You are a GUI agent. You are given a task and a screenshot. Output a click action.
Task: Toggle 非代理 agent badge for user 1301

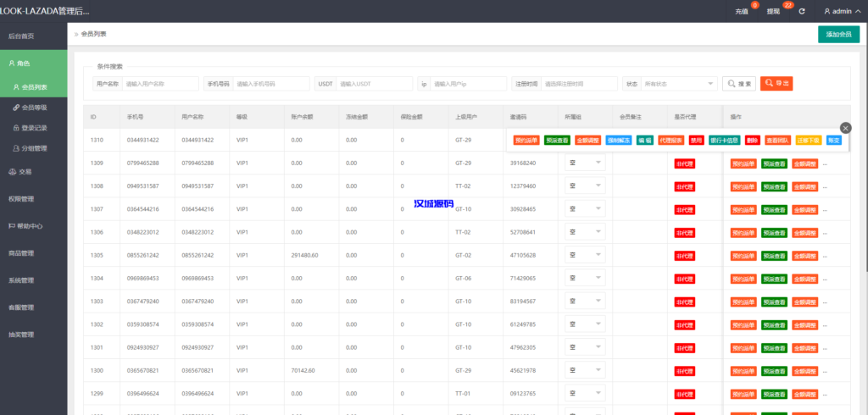(685, 347)
